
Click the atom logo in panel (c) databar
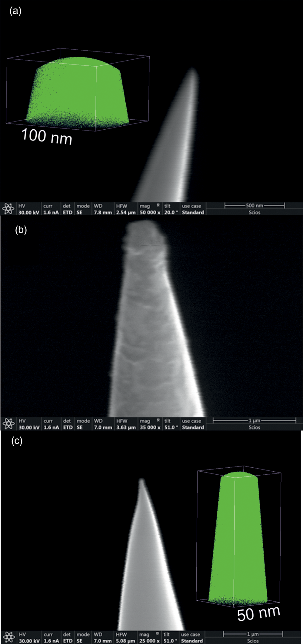[x=8, y=637]
